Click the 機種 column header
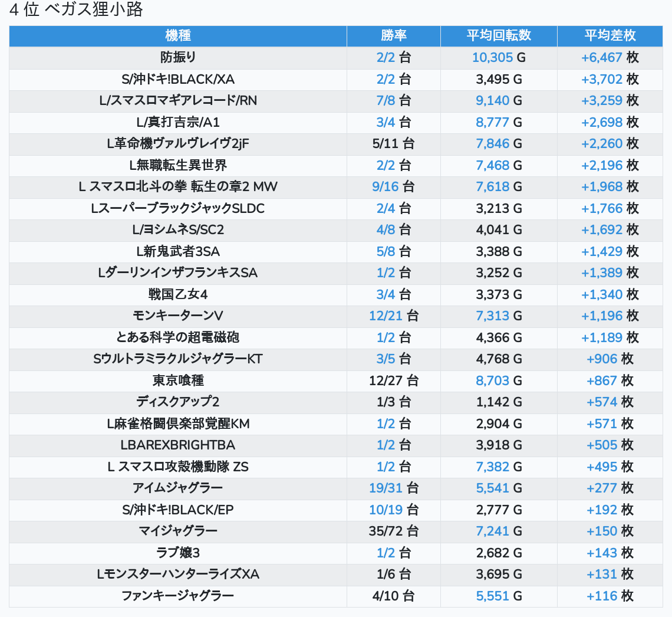This screenshot has height=617, width=672. click(x=177, y=35)
